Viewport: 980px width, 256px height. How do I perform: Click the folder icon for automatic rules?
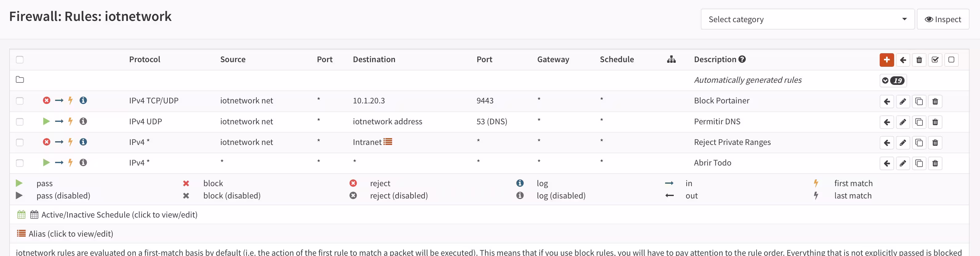pyautogui.click(x=20, y=79)
